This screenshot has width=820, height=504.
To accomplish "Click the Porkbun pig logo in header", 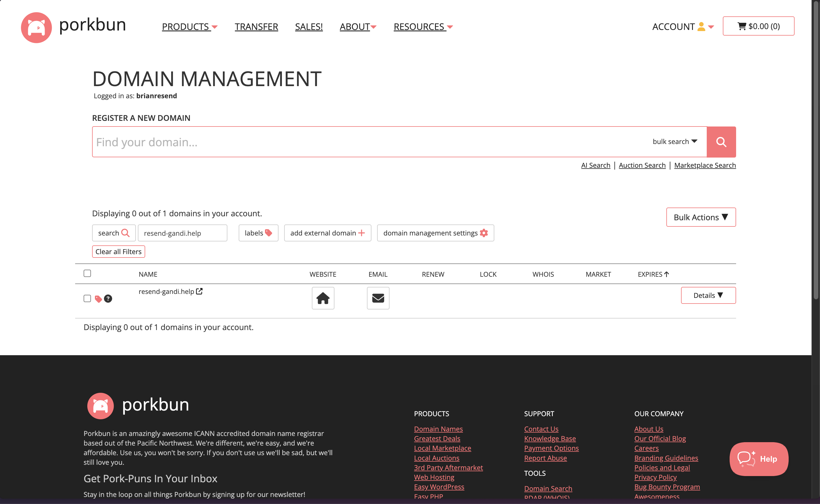I will 36,28.
